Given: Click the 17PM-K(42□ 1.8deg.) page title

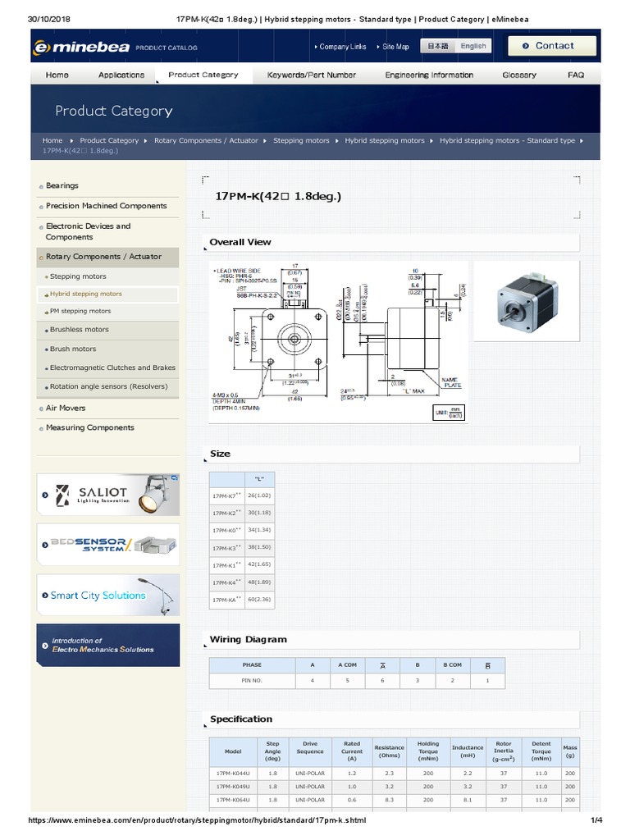Looking at the screenshot, I should [x=278, y=196].
